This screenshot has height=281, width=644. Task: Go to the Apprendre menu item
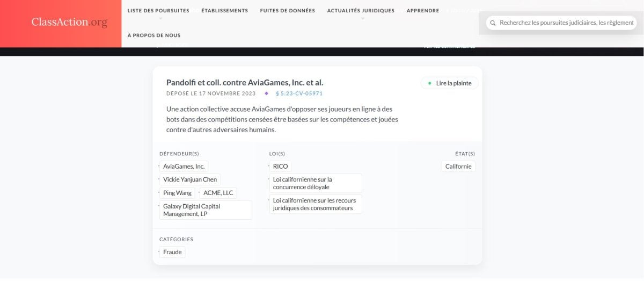tap(423, 11)
